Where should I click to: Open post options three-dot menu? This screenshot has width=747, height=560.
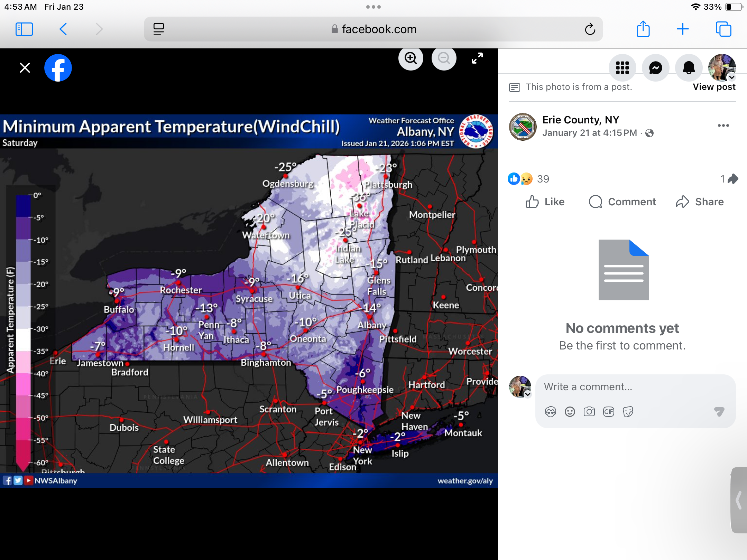723,125
